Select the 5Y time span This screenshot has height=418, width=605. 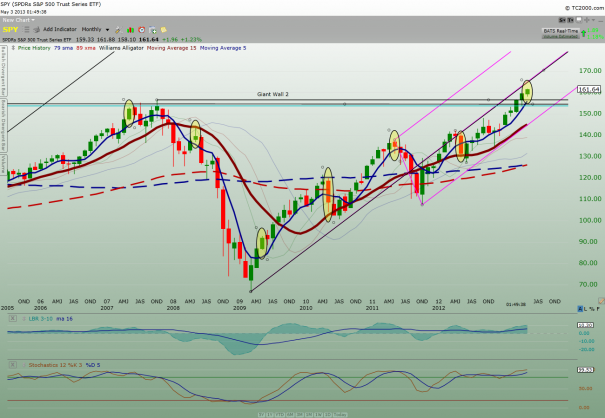tap(262, 415)
